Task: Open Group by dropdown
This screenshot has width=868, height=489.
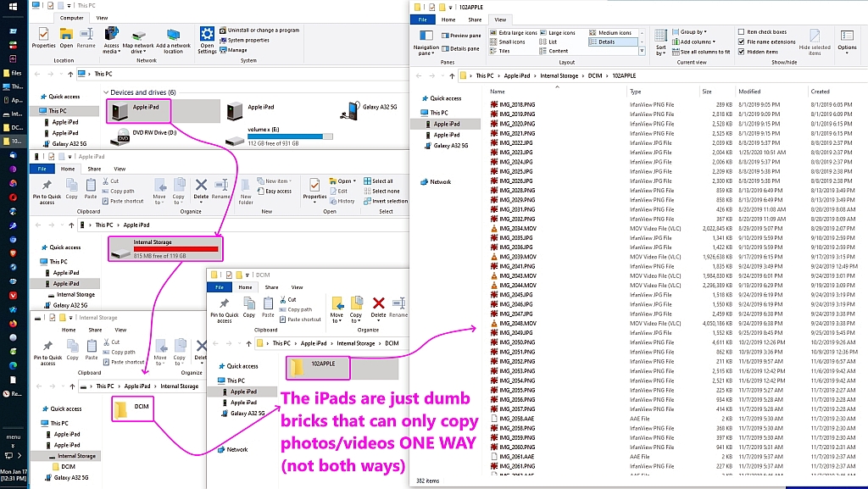Action: 690,32
